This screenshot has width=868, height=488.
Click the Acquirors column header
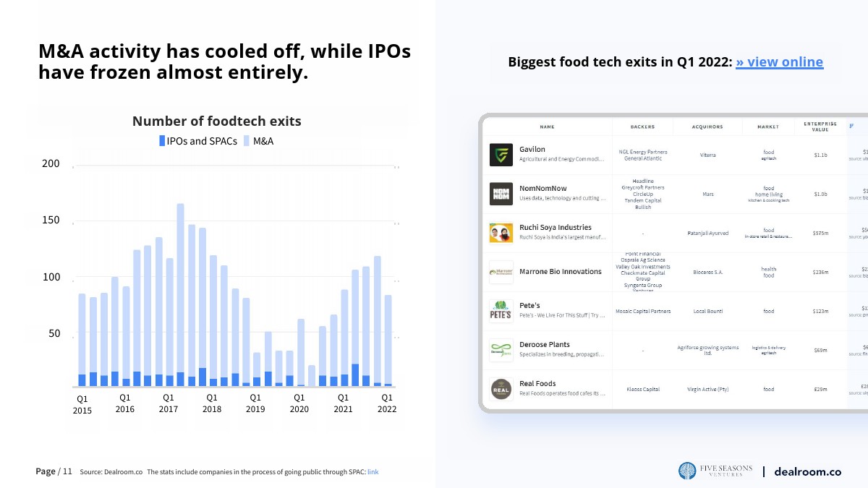(707, 127)
